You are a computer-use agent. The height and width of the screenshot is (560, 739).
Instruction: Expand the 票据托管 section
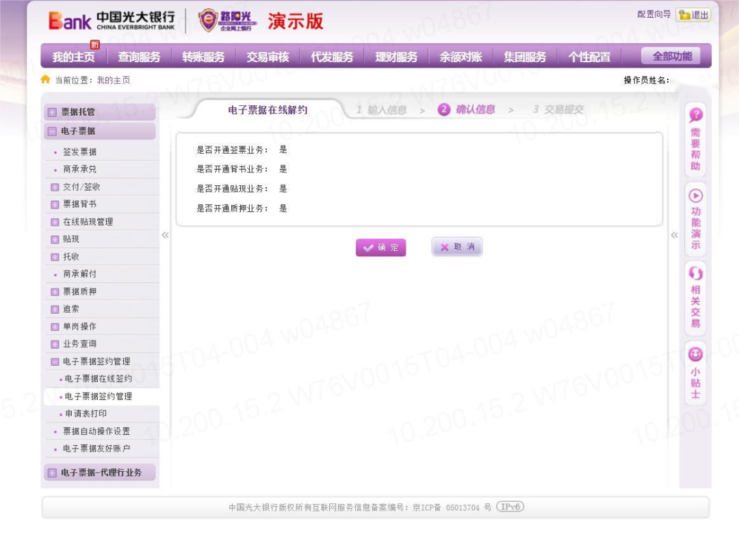[x=52, y=112]
